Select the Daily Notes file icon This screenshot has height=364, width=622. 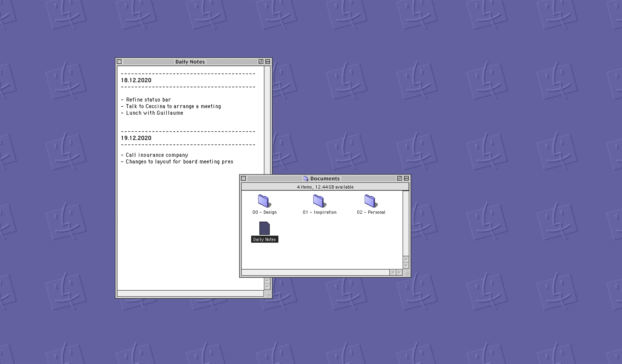pyautogui.click(x=264, y=228)
